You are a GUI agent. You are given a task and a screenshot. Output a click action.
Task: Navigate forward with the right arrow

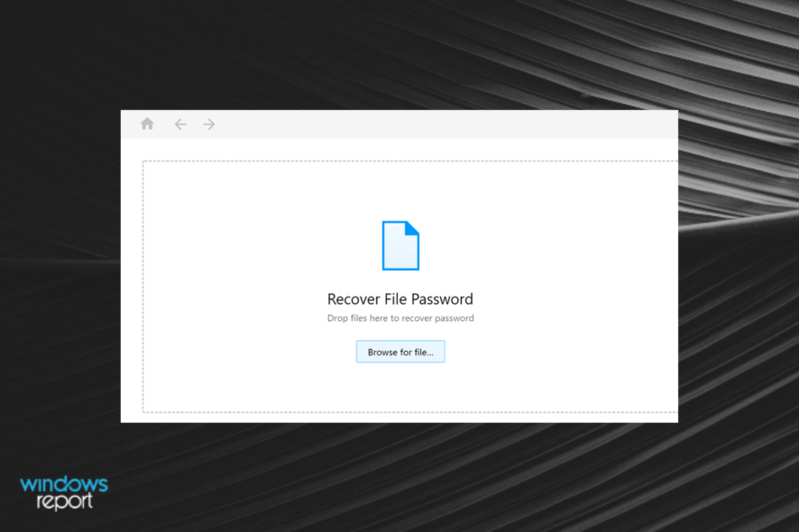coord(209,124)
